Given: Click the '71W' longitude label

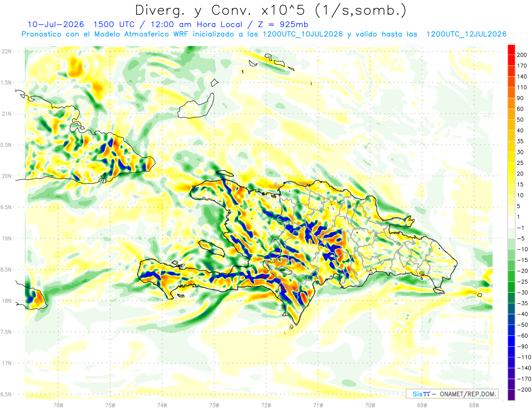Looking at the screenshot, I should click(x=318, y=405).
